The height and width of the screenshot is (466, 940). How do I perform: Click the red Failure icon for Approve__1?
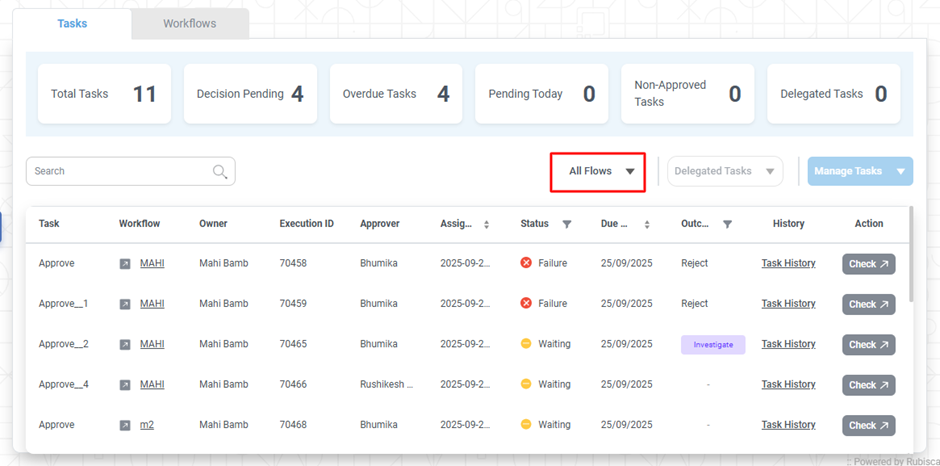click(526, 304)
